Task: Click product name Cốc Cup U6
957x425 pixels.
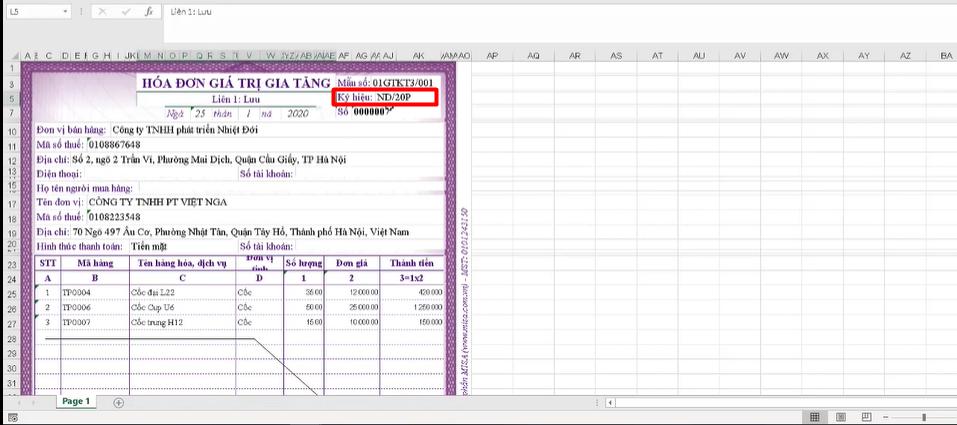Action: pyautogui.click(x=153, y=307)
